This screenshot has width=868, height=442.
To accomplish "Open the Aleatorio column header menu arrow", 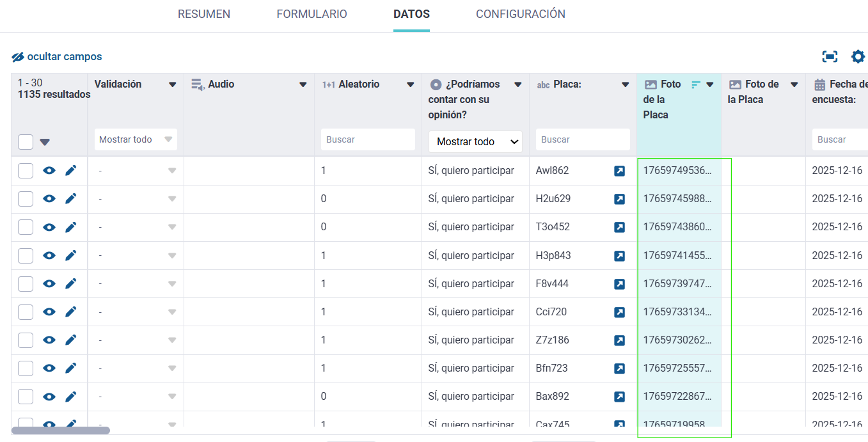I will click(x=411, y=84).
